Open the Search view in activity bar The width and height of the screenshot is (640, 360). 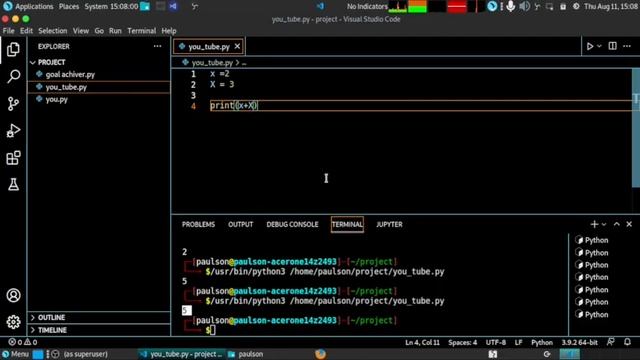tap(13, 76)
